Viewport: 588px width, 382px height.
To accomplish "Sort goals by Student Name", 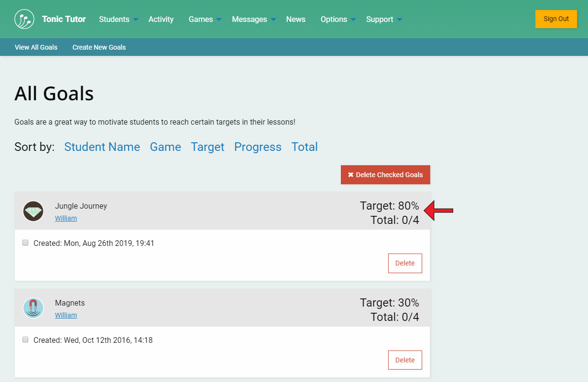I will (x=102, y=147).
